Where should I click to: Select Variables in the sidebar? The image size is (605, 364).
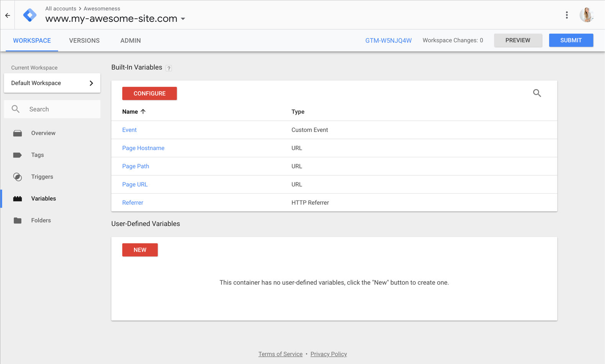point(44,199)
